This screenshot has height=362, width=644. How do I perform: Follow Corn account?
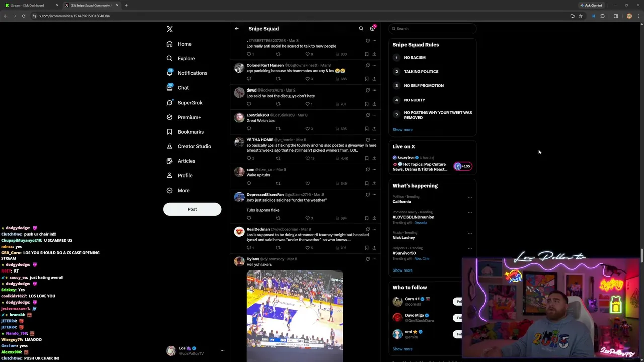click(x=457, y=302)
